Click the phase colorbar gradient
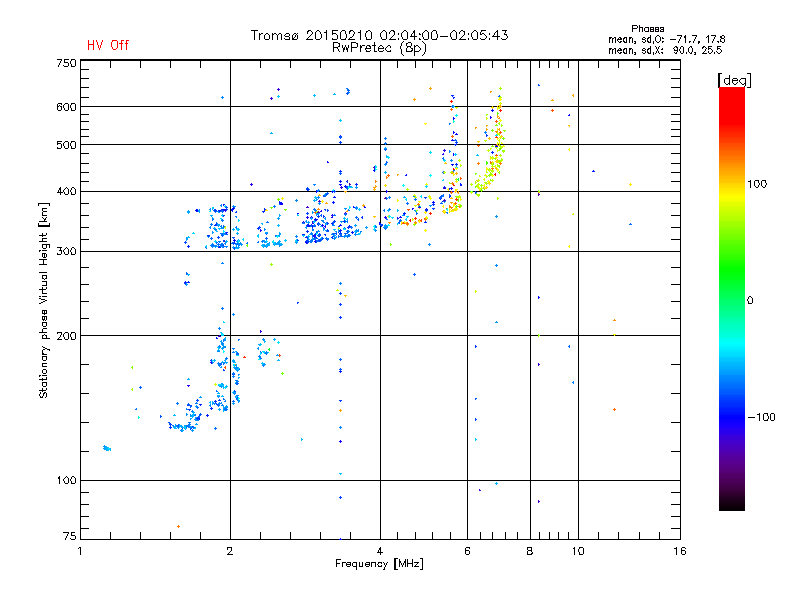Screen dimensions: 800x600 732,298
